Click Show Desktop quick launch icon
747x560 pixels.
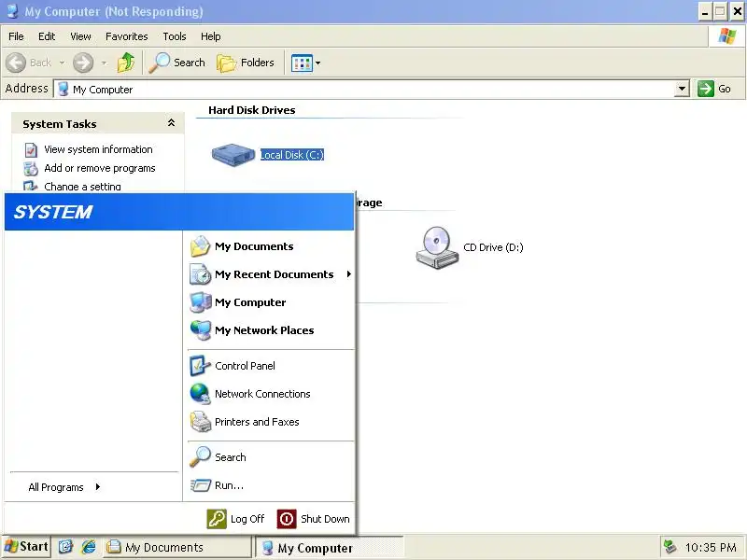65,547
